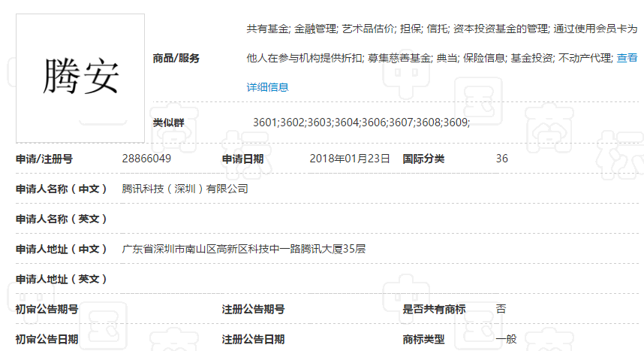Image resolution: width=644 pixels, height=351 pixels.
Task: Click the application date 2018年01月23日
Action: coord(350,159)
